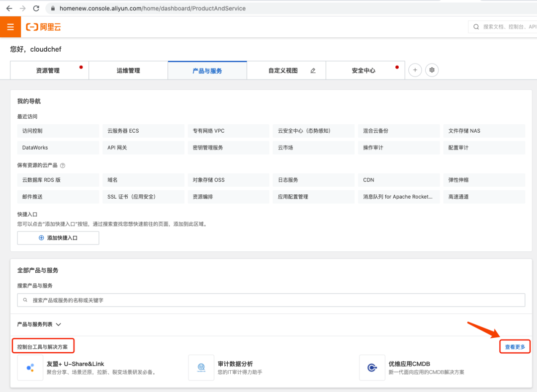
Task: Switch to 资源管理 tab
Action: 49,71
